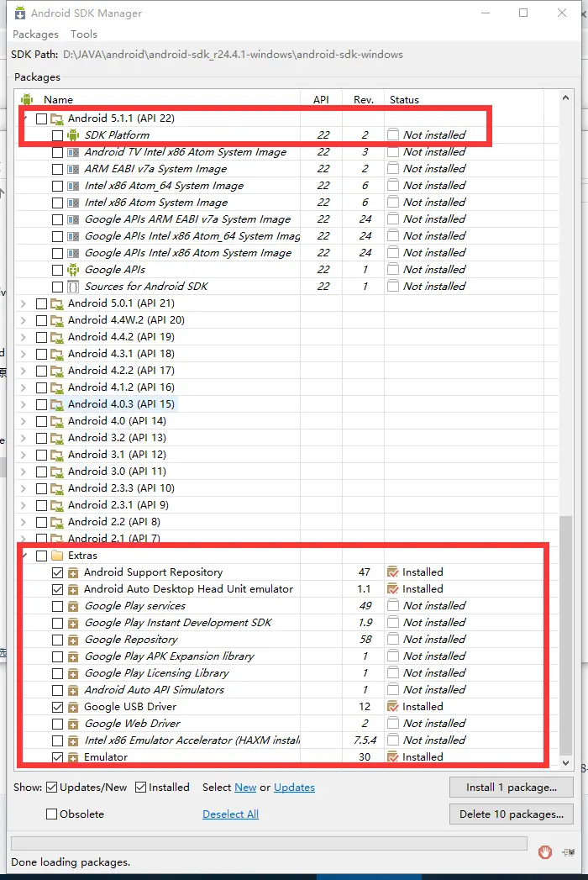The height and width of the screenshot is (880, 588).
Task: Toggle the Installed show checkbox
Action: tap(140, 788)
